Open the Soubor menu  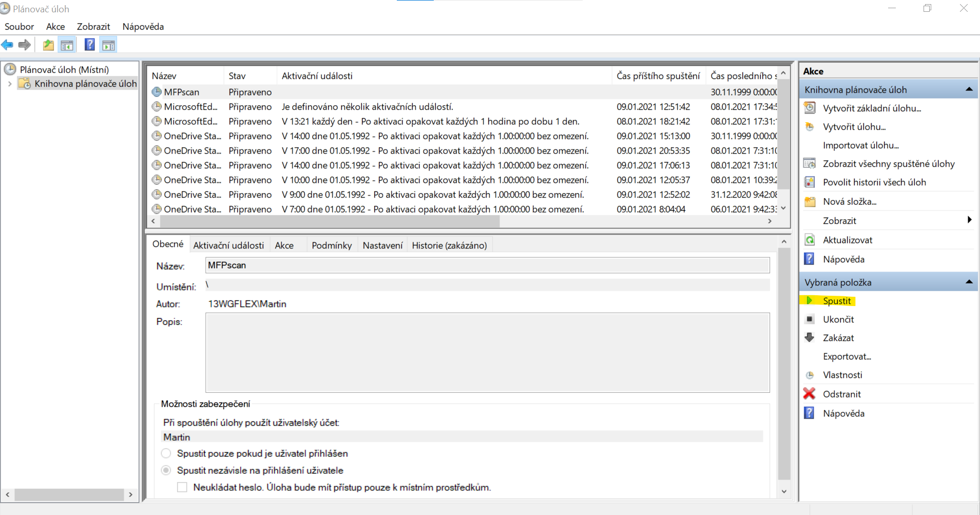(x=19, y=27)
